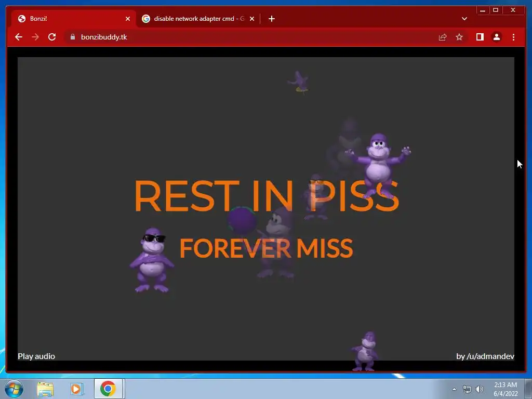
Task: Show hidden system tray icons
Action: [454, 389]
